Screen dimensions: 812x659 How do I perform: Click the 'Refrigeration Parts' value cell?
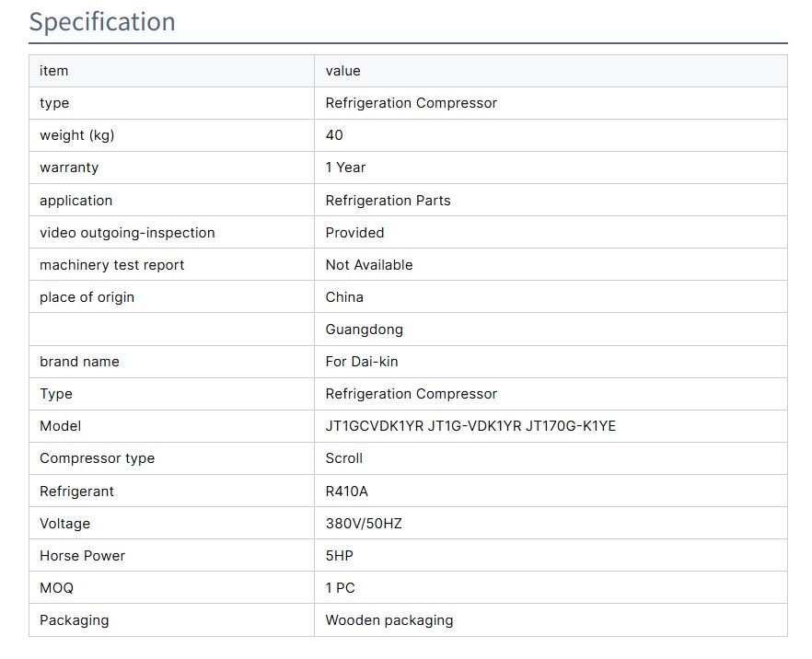click(388, 201)
